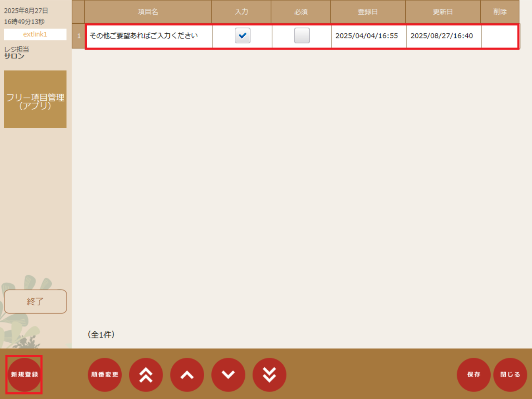Viewport: 532px width, 399px height.
Task: Open the フリー項目管理(アプリ) tile
Action: [35, 99]
